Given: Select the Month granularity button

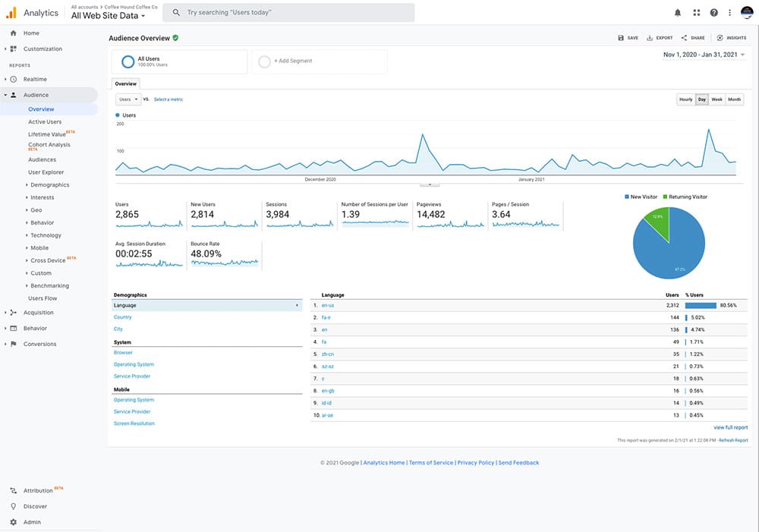Looking at the screenshot, I should [734, 99].
